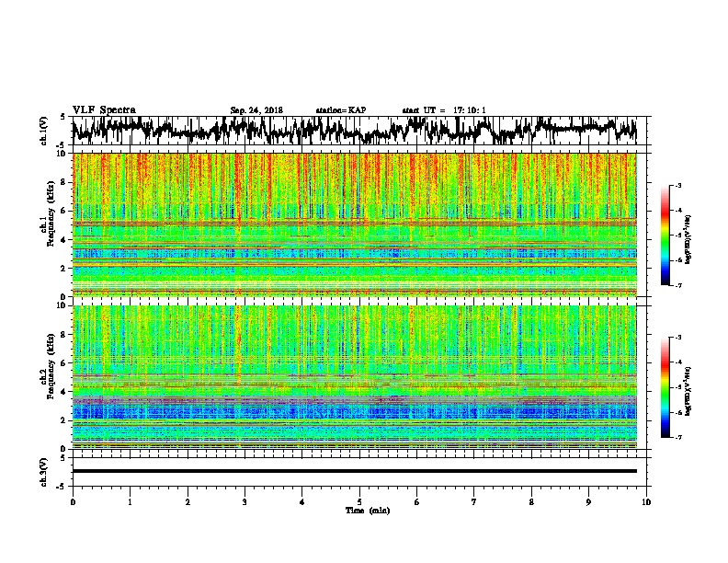Click the "ch.1(V)" axis label

click(x=44, y=131)
